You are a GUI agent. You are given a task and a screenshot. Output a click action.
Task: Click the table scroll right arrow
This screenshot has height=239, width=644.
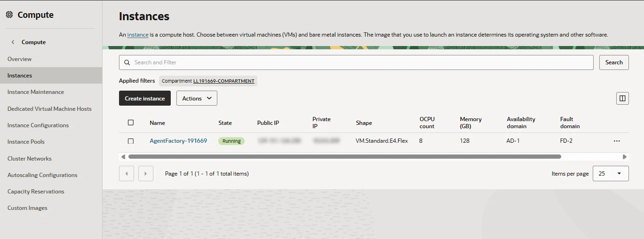pyautogui.click(x=625, y=157)
